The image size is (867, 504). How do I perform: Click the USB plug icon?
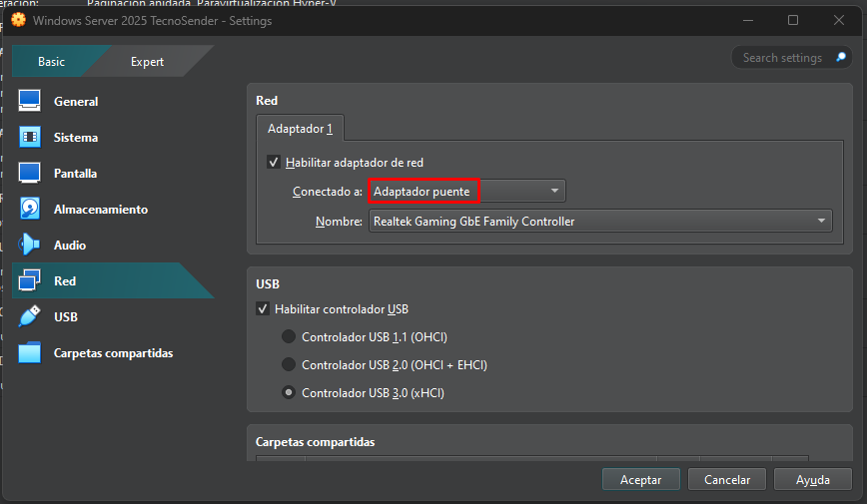pyautogui.click(x=29, y=316)
